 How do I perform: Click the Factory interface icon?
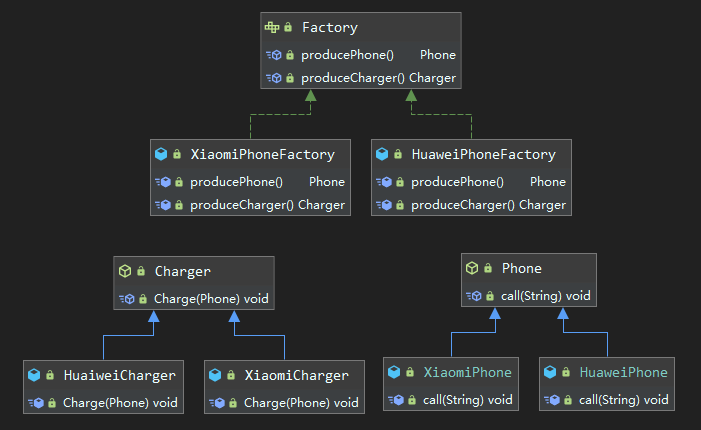coord(272,28)
